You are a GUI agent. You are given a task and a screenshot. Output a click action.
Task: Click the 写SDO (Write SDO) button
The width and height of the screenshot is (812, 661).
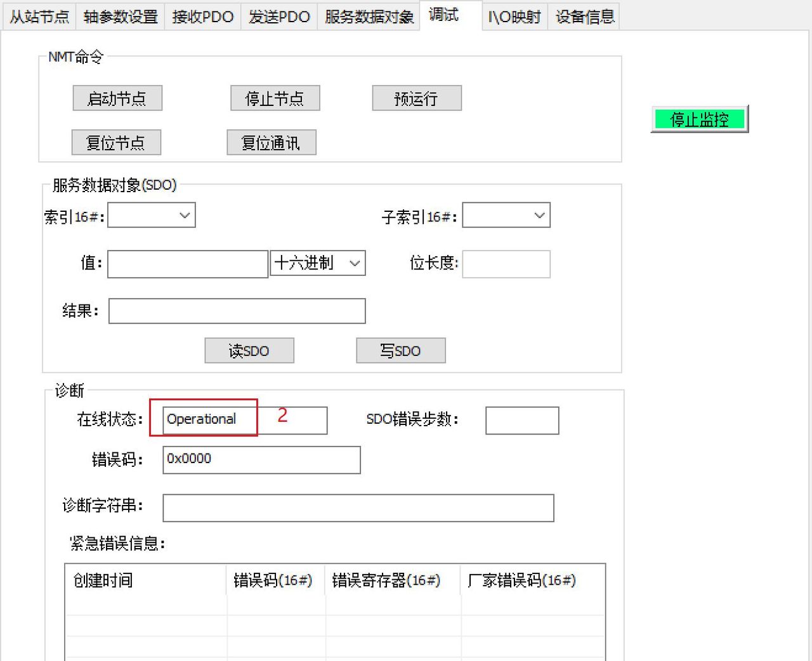(400, 350)
